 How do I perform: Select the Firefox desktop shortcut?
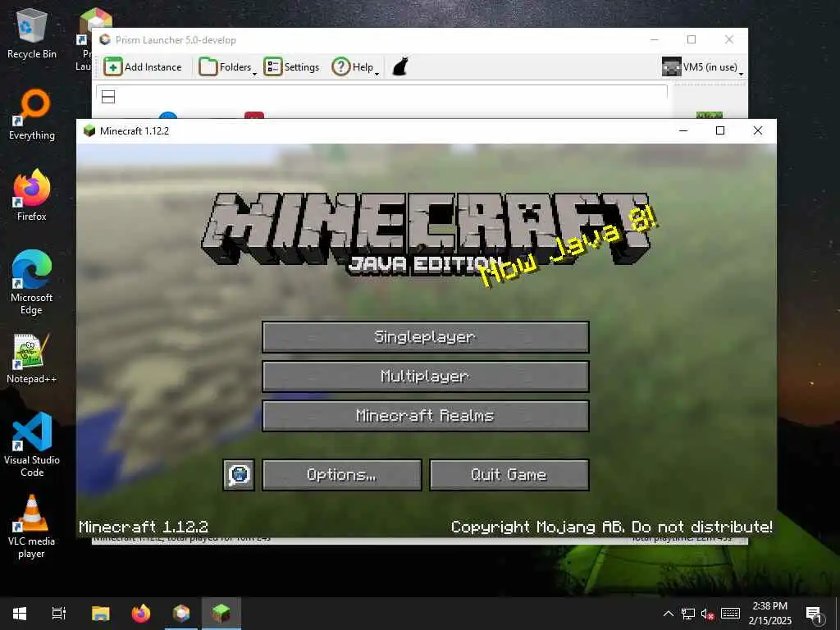[32, 195]
